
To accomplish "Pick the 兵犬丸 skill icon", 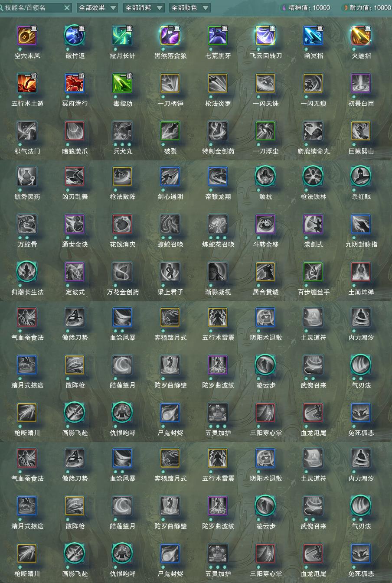I will (x=123, y=131).
